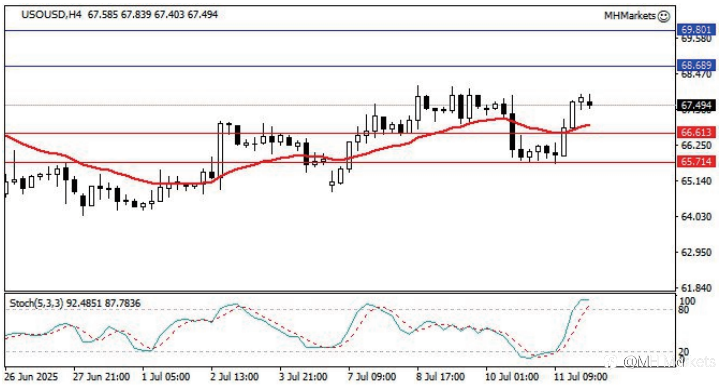Click the MHMarkets smiley face icon
This screenshot has width=725, height=390.
click(664, 16)
